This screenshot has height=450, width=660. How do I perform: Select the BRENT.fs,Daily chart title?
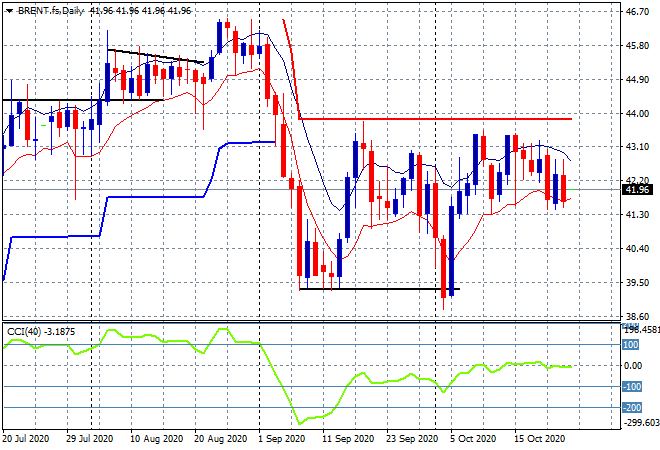click(x=51, y=11)
